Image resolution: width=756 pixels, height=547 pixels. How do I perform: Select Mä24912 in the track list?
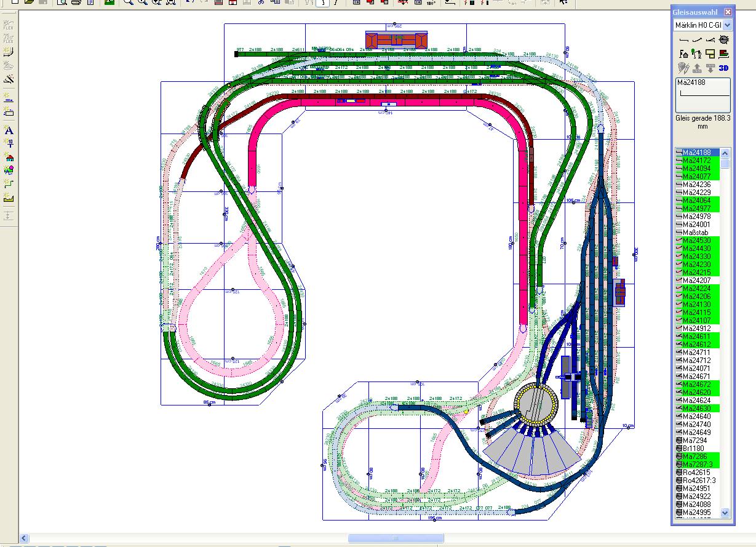point(698,329)
